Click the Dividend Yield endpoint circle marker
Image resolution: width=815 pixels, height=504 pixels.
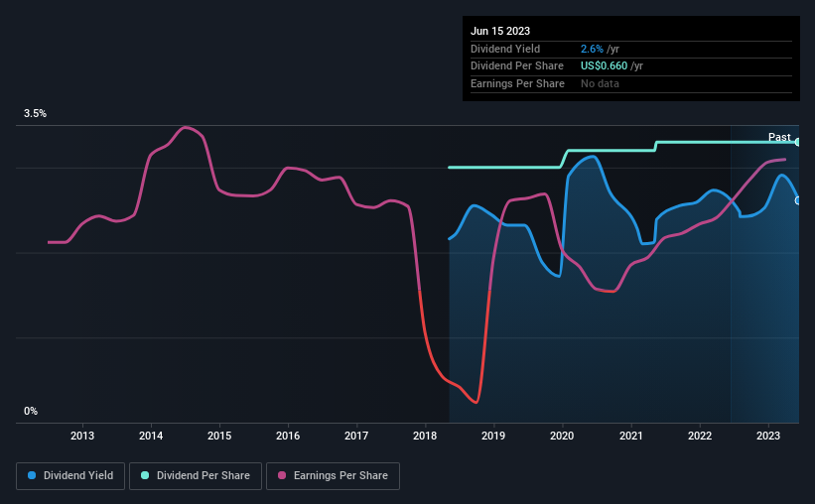[797, 200]
